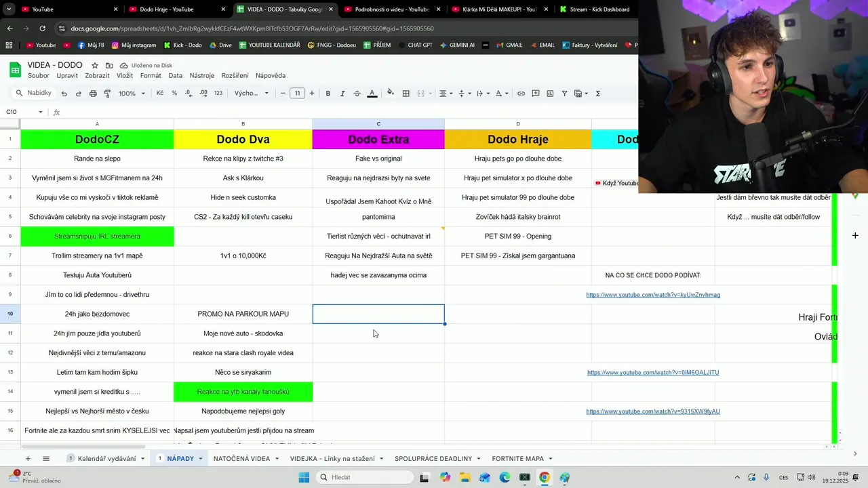Viewport: 868px width, 488px height.
Task: Format as percent with % button
Action: (x=174, y=94)
